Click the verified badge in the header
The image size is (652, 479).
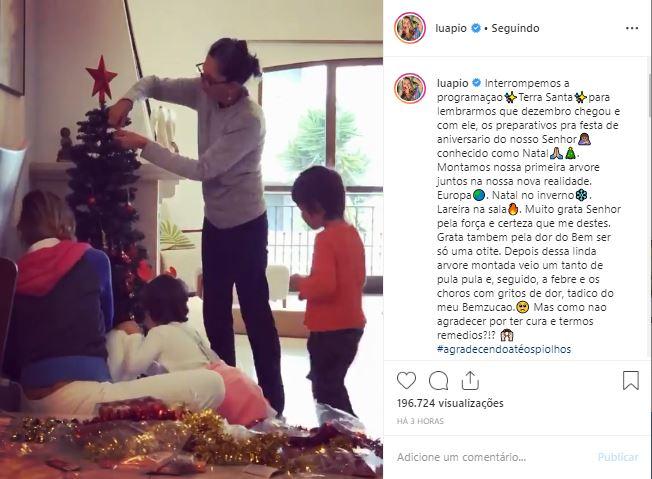click(x=476, y=28)
